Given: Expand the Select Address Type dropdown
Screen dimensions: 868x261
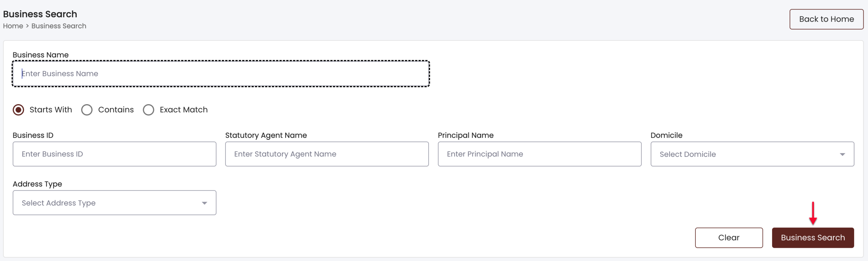Looking at the screenshot, I should point(115,203).
